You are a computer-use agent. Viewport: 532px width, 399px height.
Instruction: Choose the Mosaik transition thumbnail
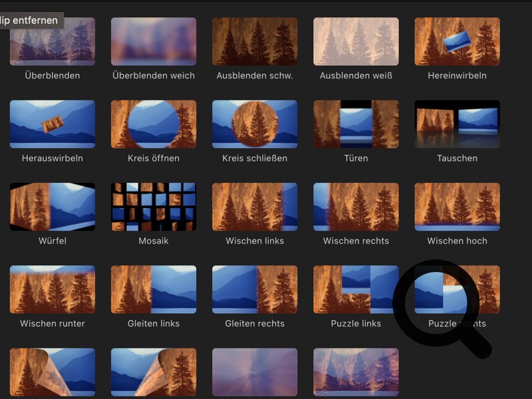154,207
